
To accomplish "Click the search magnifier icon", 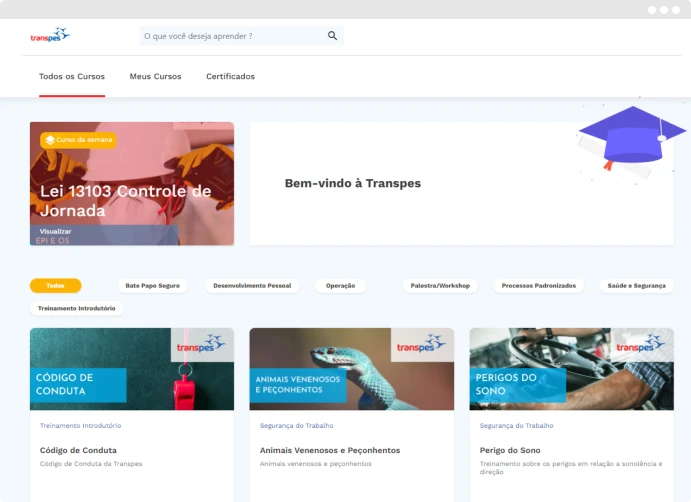I will pyautogui.click(x=332, y=36).
